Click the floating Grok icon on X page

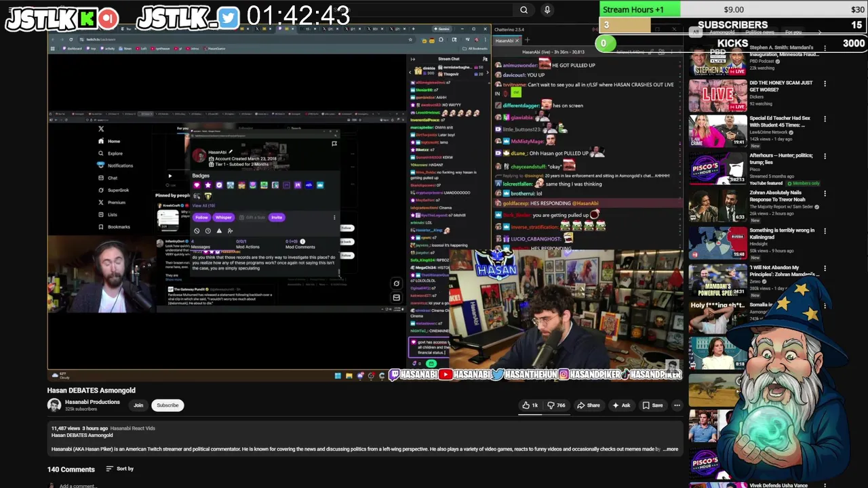397,283
